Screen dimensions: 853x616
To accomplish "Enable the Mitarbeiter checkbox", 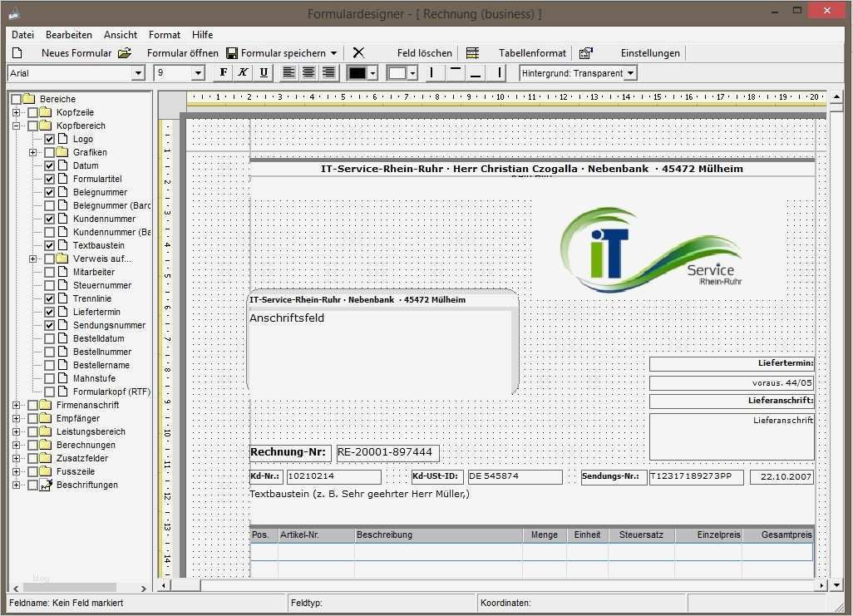I will pyautogui.click(x=51, y=272).
